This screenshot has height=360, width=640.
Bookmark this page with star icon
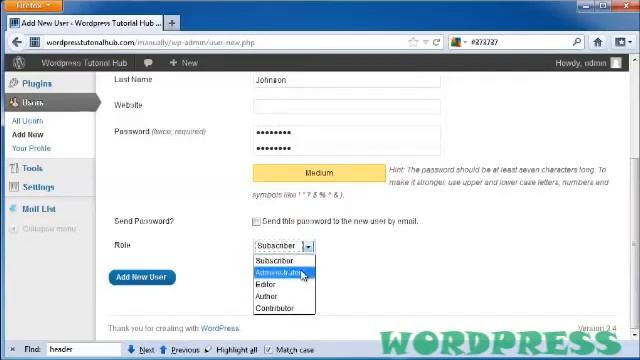click(x=413, y=42)
